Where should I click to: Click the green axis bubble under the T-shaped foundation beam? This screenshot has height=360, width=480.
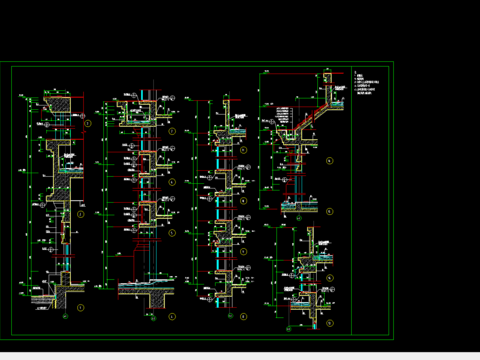point(153,318)
